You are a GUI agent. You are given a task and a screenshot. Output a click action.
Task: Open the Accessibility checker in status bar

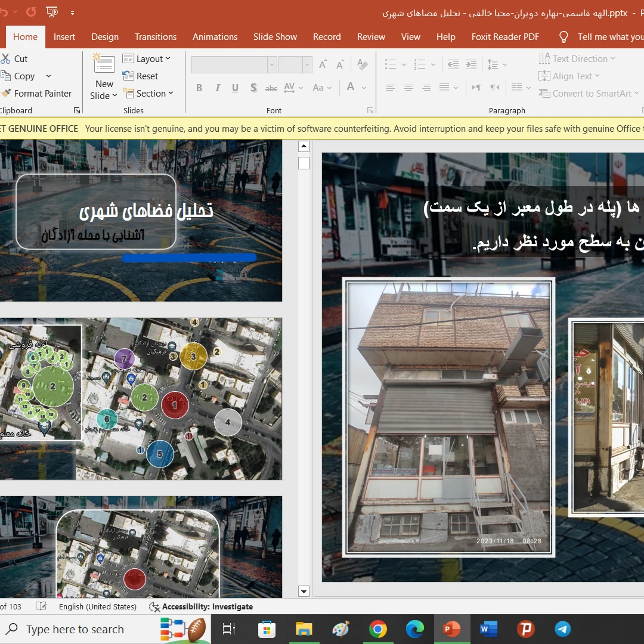coord(201,606)
